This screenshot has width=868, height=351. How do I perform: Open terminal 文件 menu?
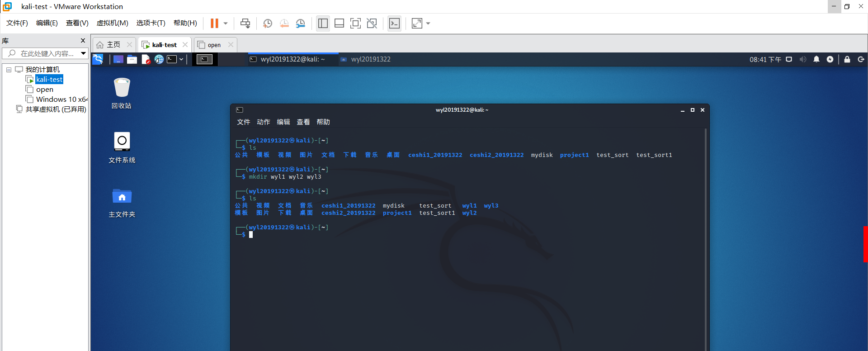(x=243, y=122)
